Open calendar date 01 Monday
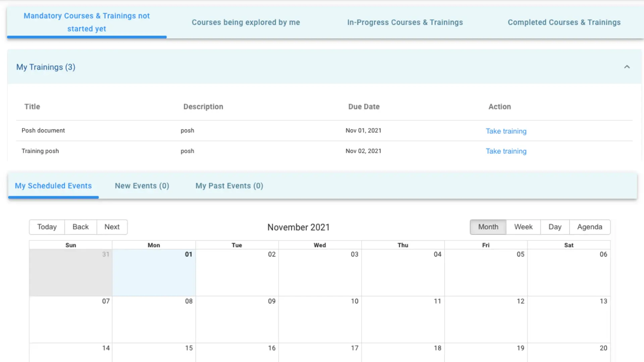644x362 pixels. (x=189, y=254)
